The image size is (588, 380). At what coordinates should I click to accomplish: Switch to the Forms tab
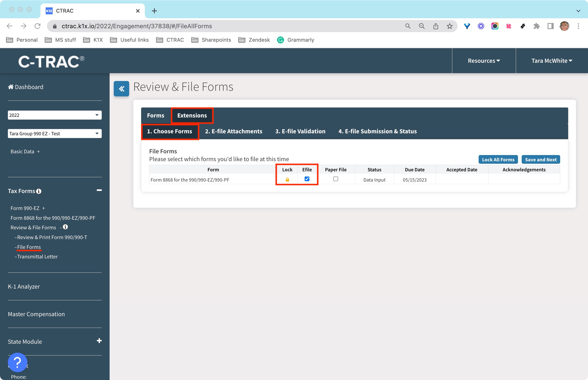tap(155, 115)
